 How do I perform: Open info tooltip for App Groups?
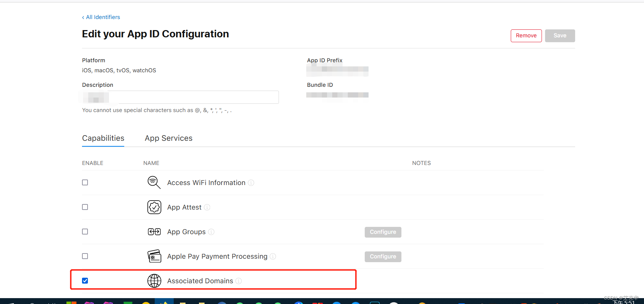211,232
